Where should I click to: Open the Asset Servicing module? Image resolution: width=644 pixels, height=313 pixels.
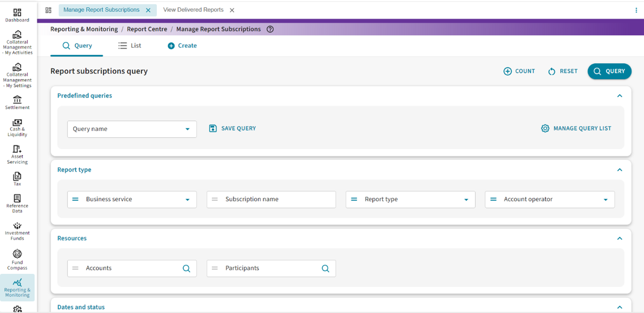coord(17,155)
